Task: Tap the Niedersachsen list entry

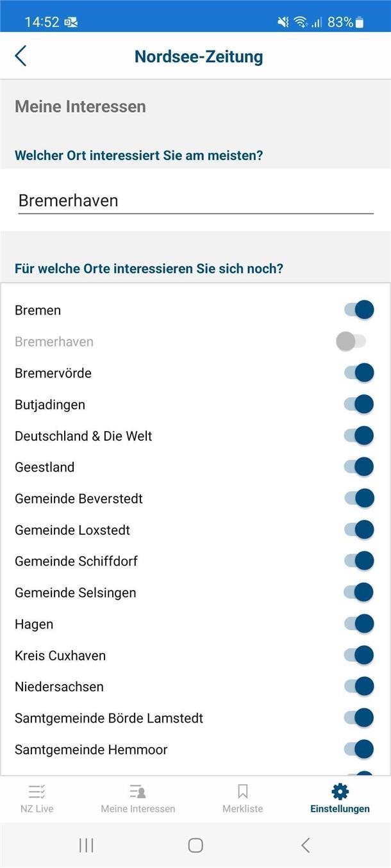Action: point(59,687)
